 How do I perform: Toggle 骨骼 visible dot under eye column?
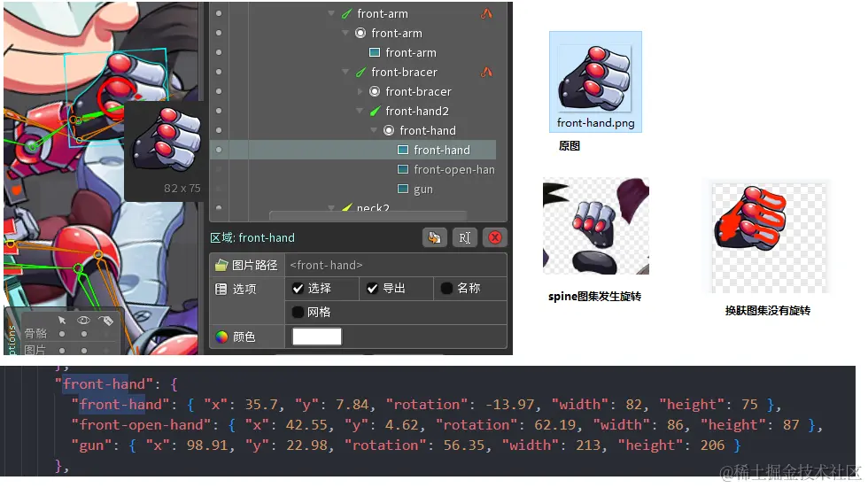coord(83,334)
